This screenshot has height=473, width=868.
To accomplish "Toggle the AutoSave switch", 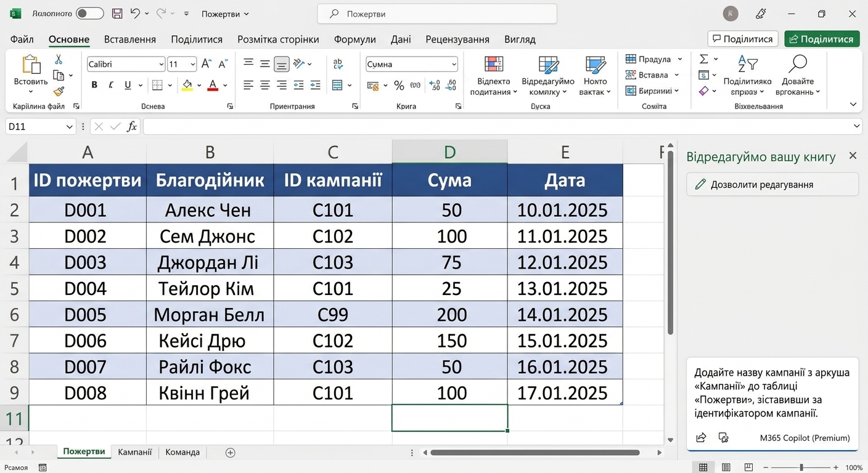I will [x=90, y=13].
